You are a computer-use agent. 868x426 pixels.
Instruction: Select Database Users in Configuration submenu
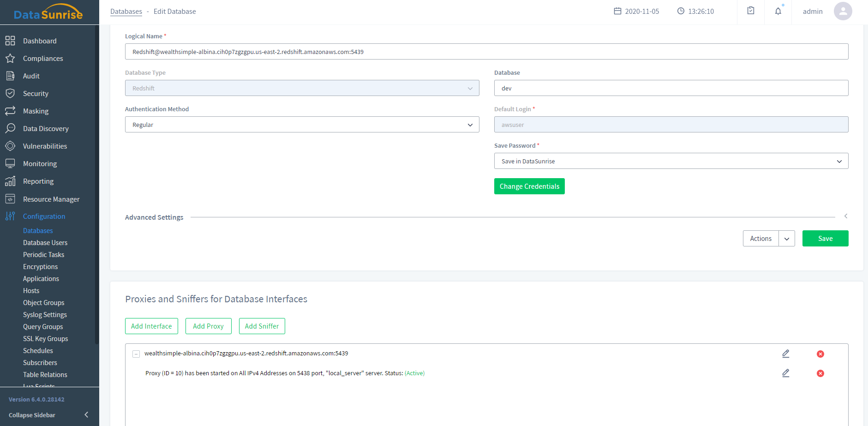tap(45, 243)
